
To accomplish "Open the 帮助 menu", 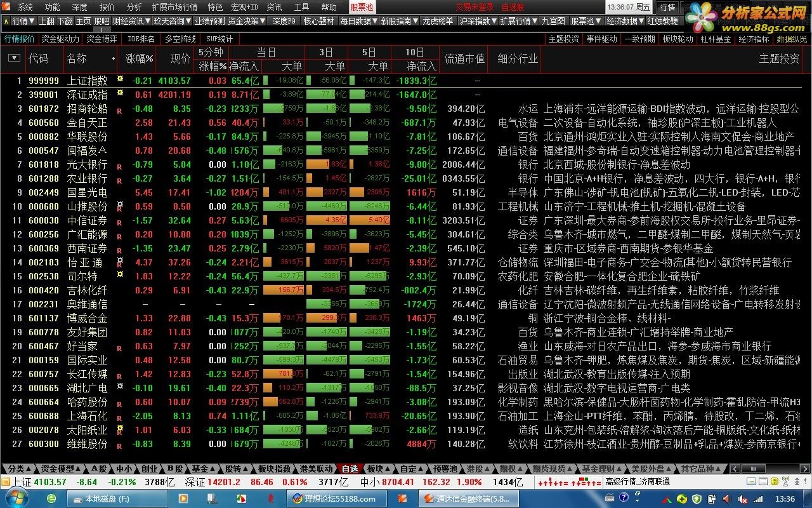I will [x=329, y=7].
